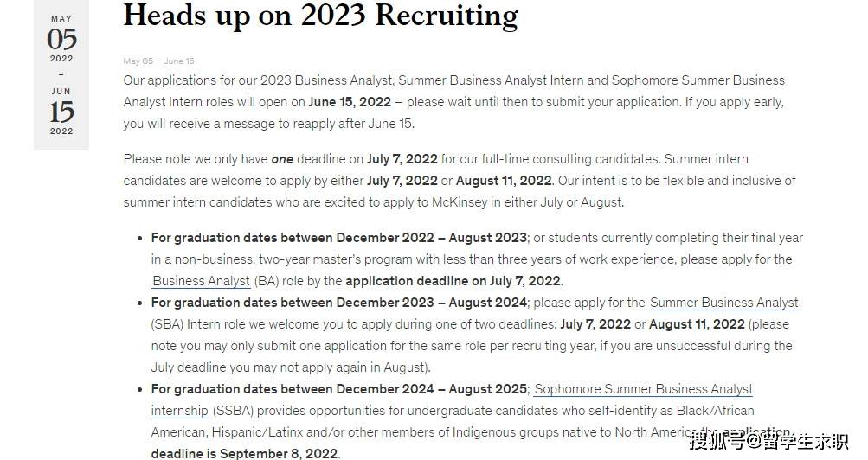Click the "JUN" label in the date badge
Screen dimensions: 868x460
pyautogui.click(x=61, y=91)
